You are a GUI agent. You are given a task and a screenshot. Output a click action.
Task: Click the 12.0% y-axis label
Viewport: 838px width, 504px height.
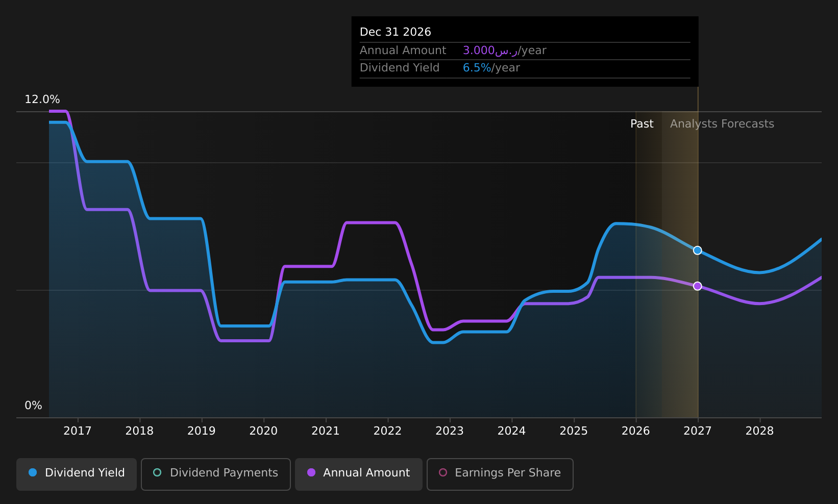tap(42, 99)
